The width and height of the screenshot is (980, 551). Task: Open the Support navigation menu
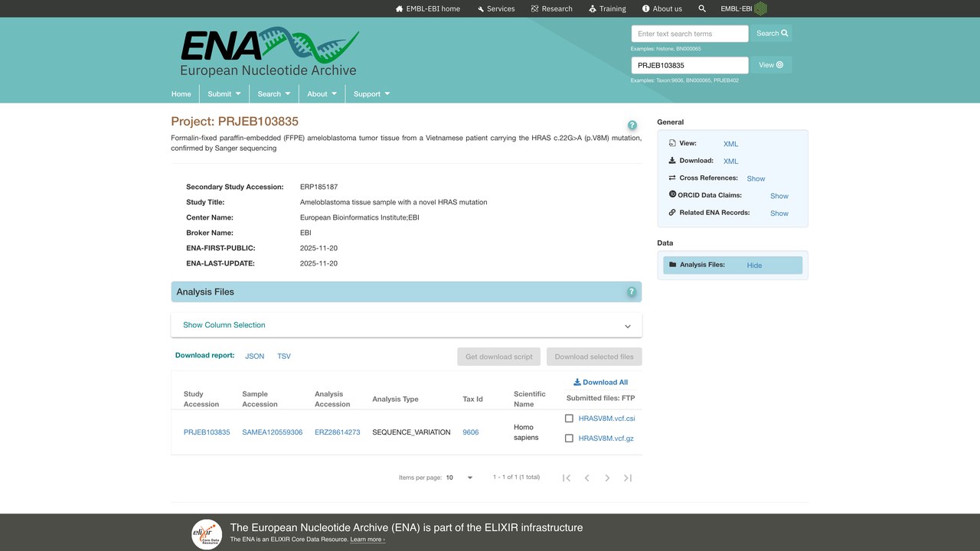point(372,94)
